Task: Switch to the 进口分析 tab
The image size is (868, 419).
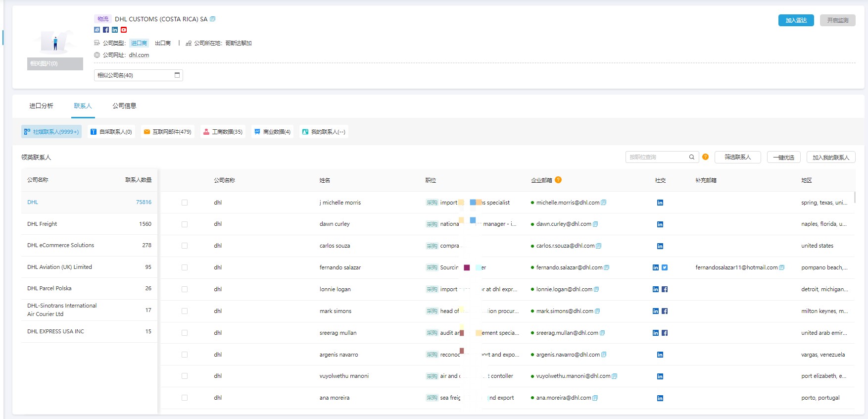Action: pos(41,105)
